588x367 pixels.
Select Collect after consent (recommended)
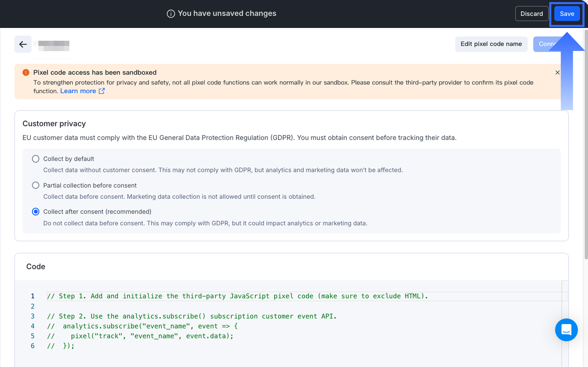pos(36,212)
